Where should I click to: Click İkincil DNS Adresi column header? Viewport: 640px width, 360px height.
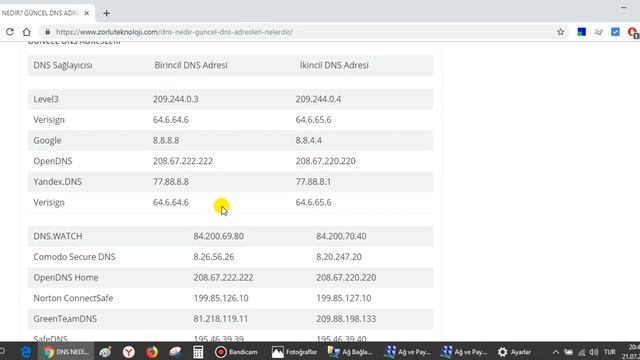[334, 65]
